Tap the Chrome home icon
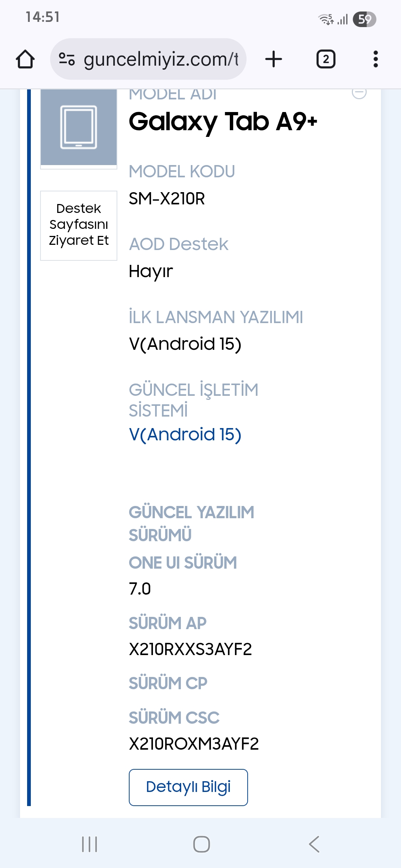This screenshot has width=401, height=868. pyautogui.click(x=25, y=59)
